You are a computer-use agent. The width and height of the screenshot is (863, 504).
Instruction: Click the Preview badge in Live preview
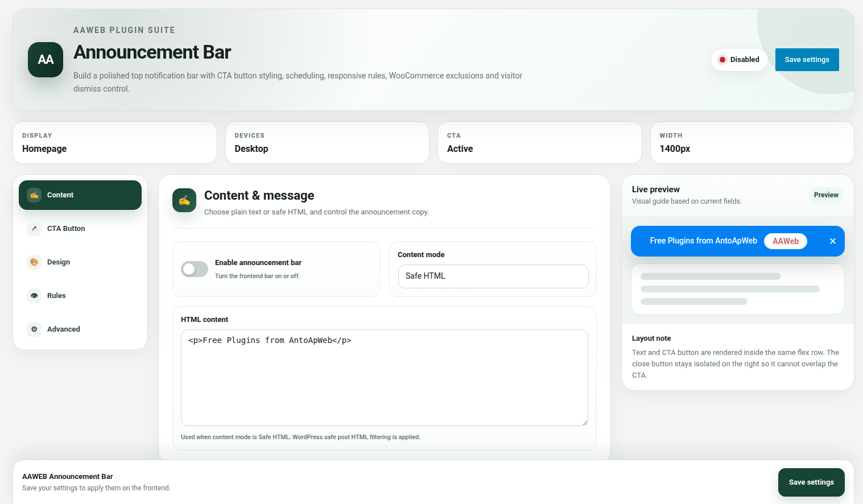point(826,195)
